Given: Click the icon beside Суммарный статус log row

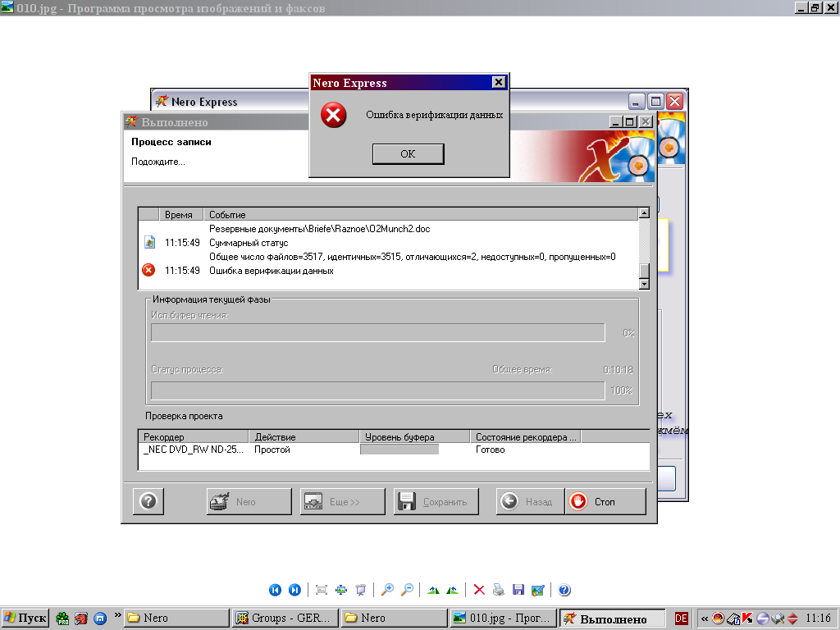Looking at the screenshot, I should (x=149, y=243).
